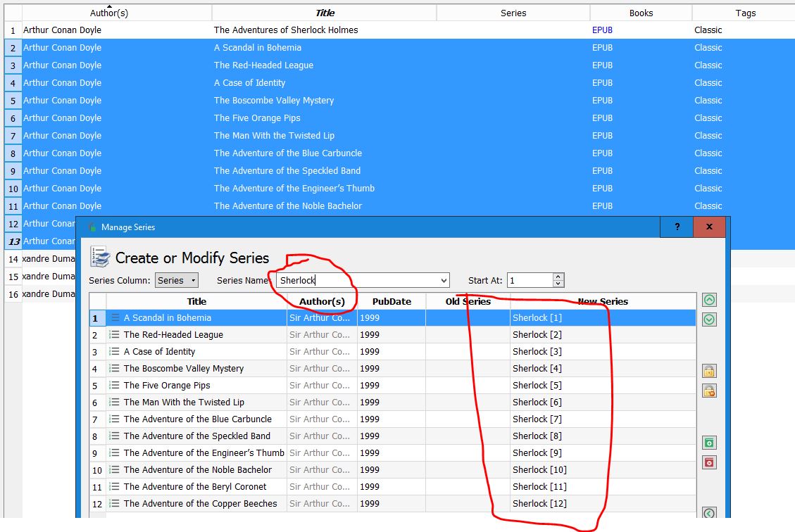
Task: Click the green left-arrow icon at dialog bottom
Action: [x=709, y=512]
